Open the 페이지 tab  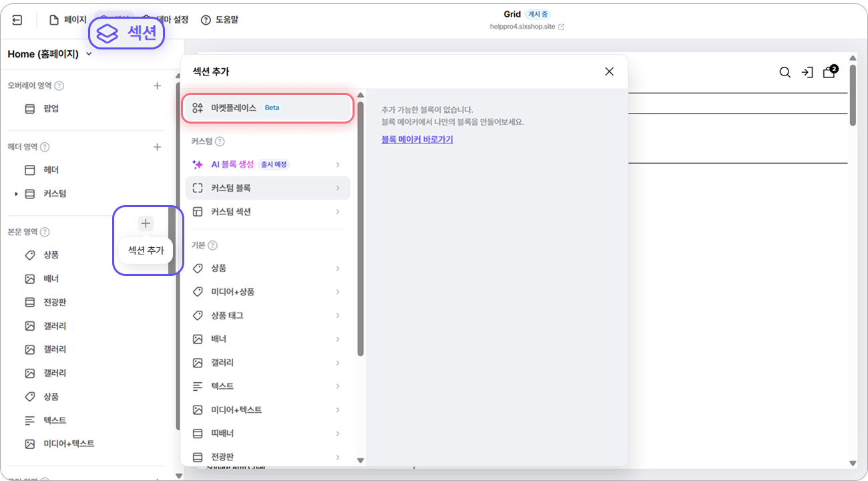pyautogui.click(x=68, y=20)
